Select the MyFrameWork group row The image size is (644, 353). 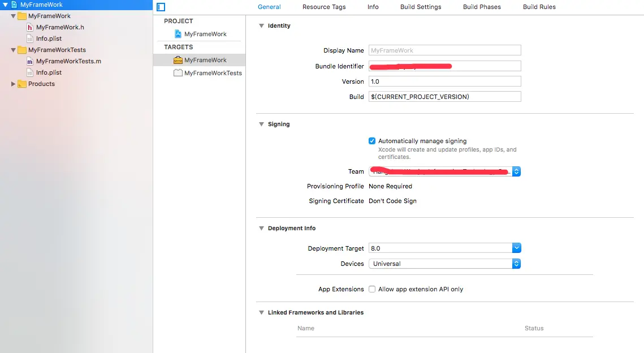(x=76, y=16)
